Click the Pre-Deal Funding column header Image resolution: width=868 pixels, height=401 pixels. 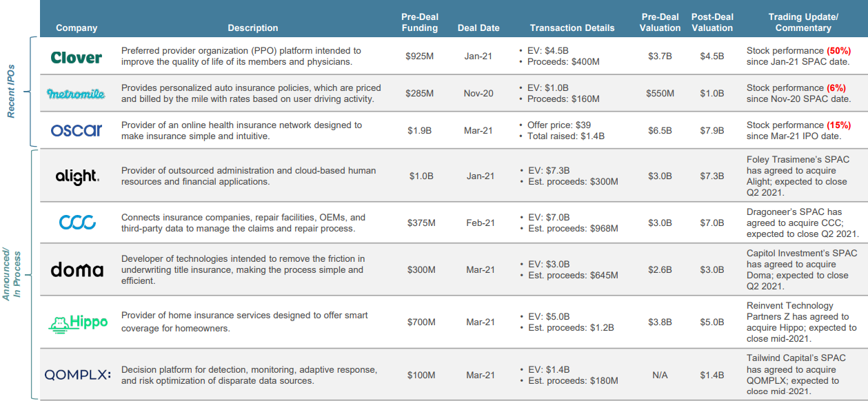pos(420,22)
